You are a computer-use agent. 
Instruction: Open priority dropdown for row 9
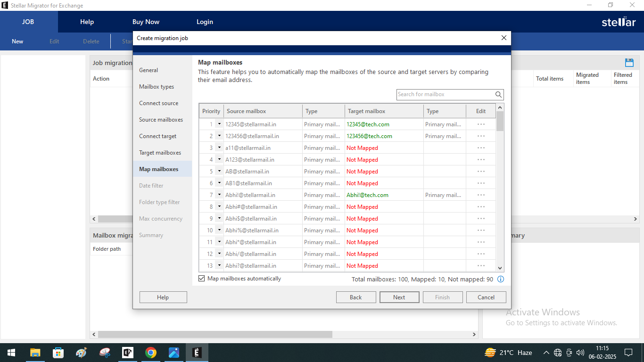click(x=219, y=219)
